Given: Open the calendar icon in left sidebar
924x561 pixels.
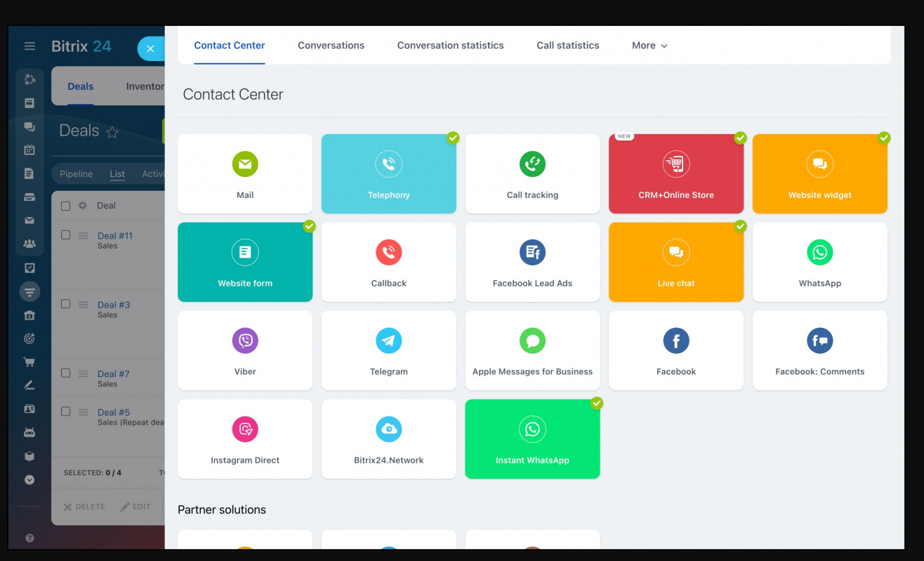Looking at the screenshot, I should point(29,150).
